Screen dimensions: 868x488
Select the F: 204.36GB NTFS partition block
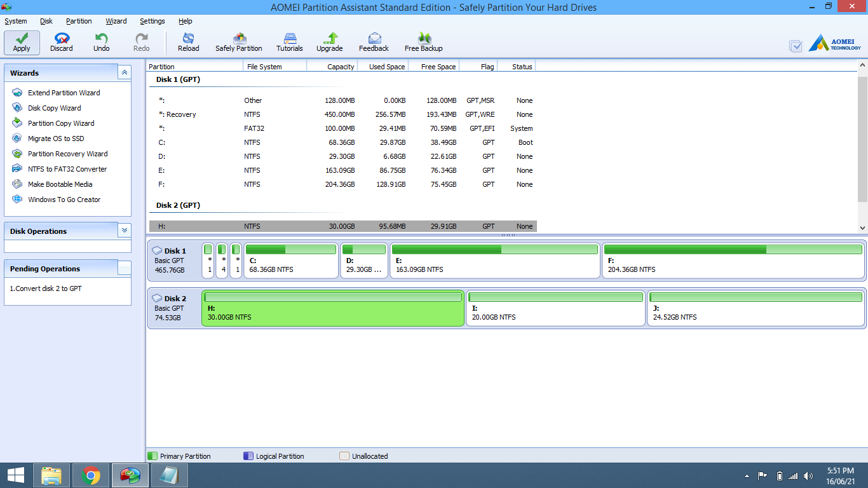[x=733, y=261]
